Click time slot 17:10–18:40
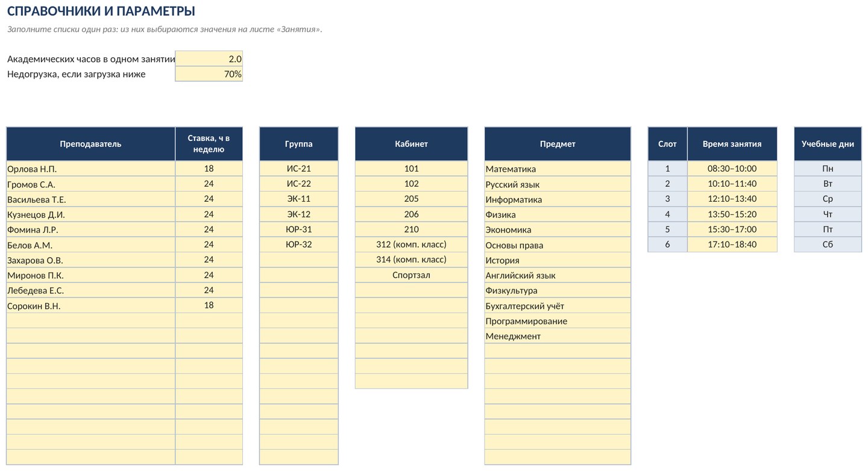The height and width of the screenshot is (471, 868). 732,245
